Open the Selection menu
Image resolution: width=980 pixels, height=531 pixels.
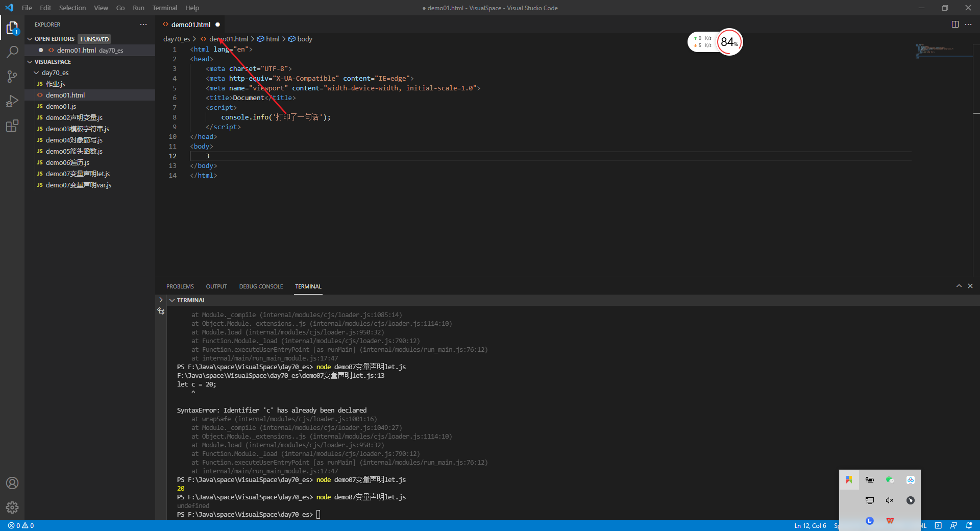pyautogui.click(x=72, y=8)
